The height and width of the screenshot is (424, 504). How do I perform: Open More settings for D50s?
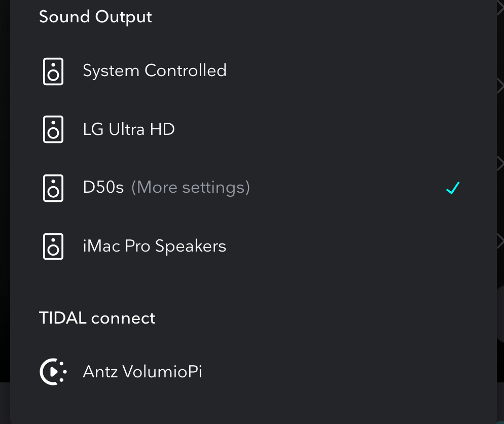[190, 188]
